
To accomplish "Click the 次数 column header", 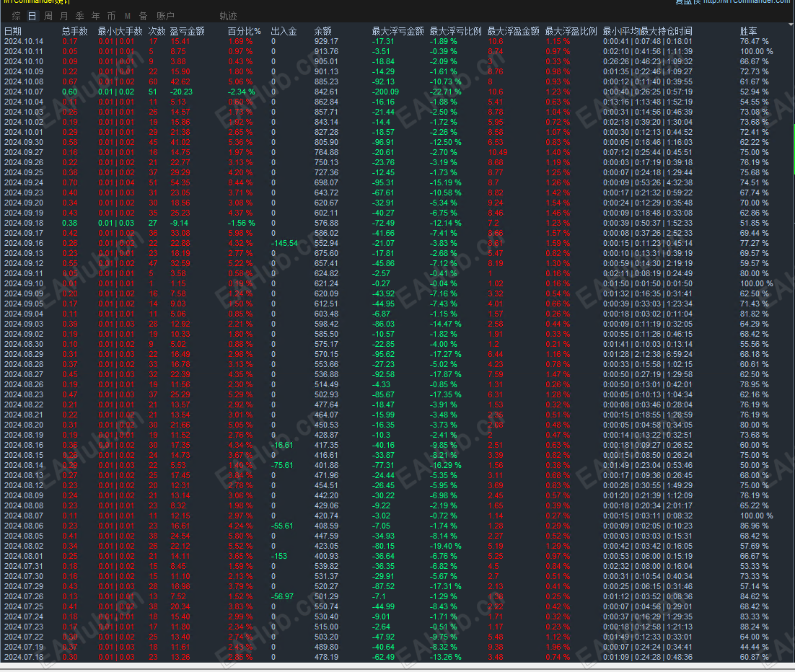I will pos(157,32).
